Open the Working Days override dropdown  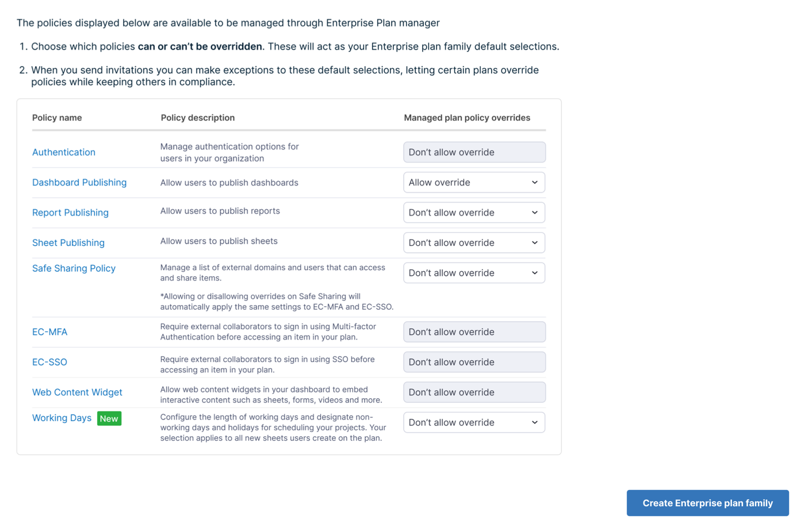pos(474,422)
